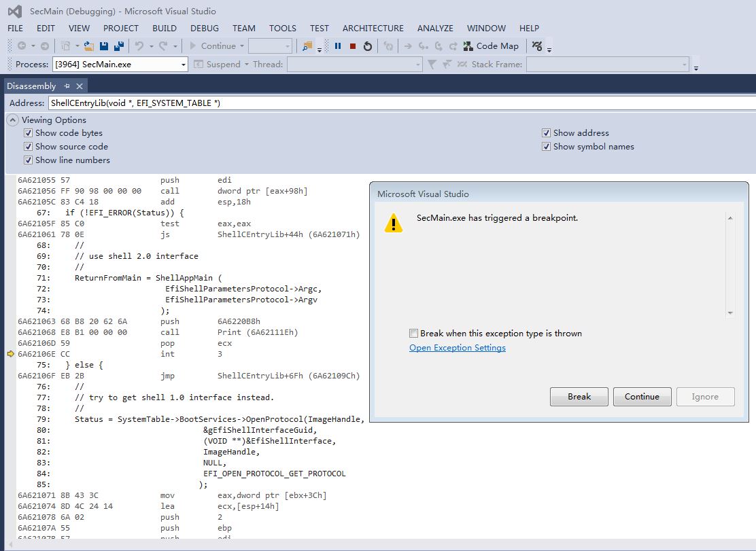Click the Visual Studio logo icon

point(15,11)
